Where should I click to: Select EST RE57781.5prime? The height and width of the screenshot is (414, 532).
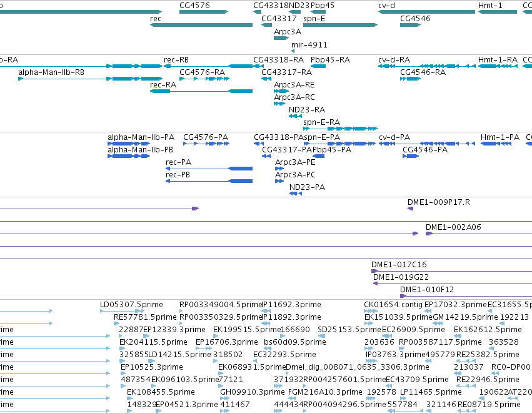pos(116,323)
